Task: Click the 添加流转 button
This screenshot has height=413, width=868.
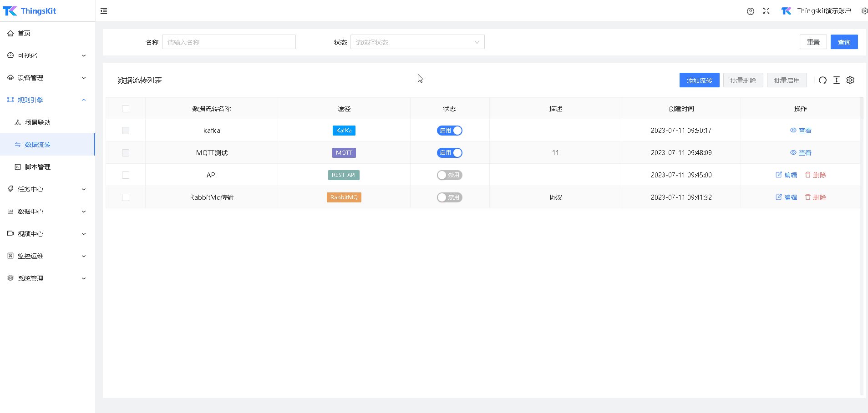Action: click(699, 81)
